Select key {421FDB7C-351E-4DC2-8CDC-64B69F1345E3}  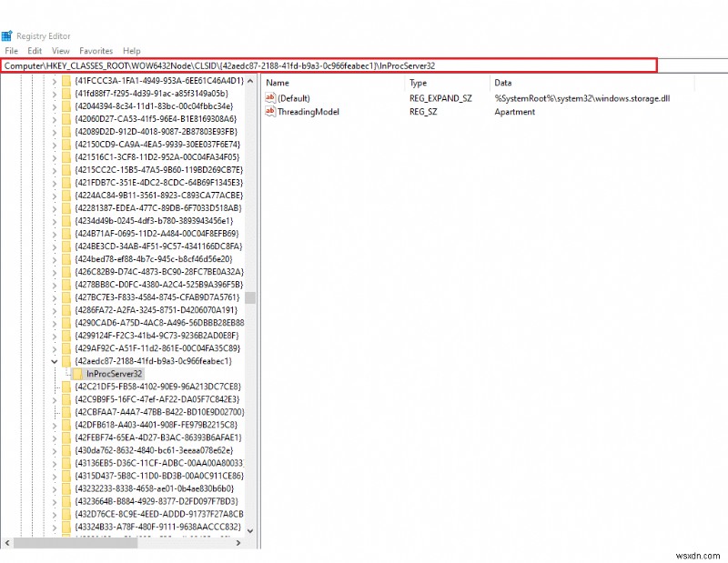[158, 183]
